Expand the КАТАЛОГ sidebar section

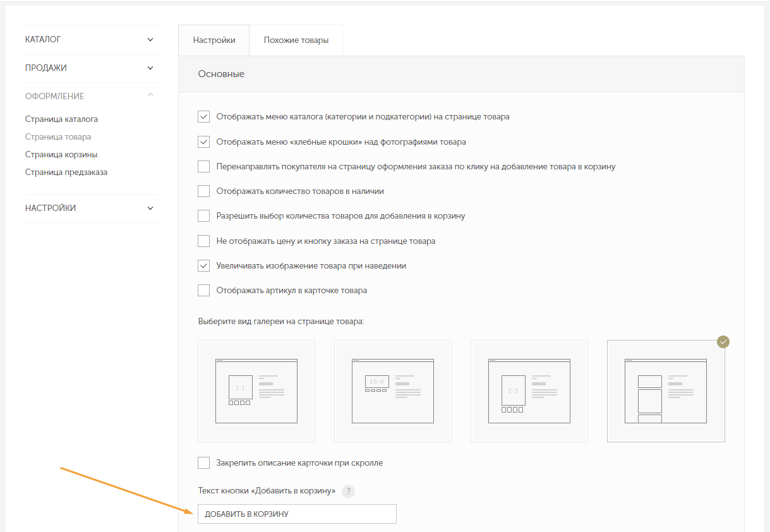pyautogui.click(x=150, y=40)
